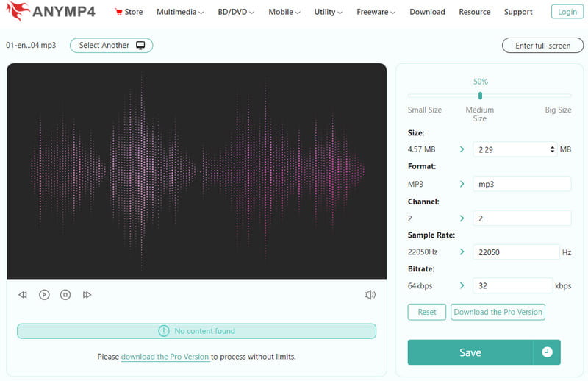Open the Freeware dropdown menu
The height and width of the screenshot is (381, 588).
click(376, 12)
